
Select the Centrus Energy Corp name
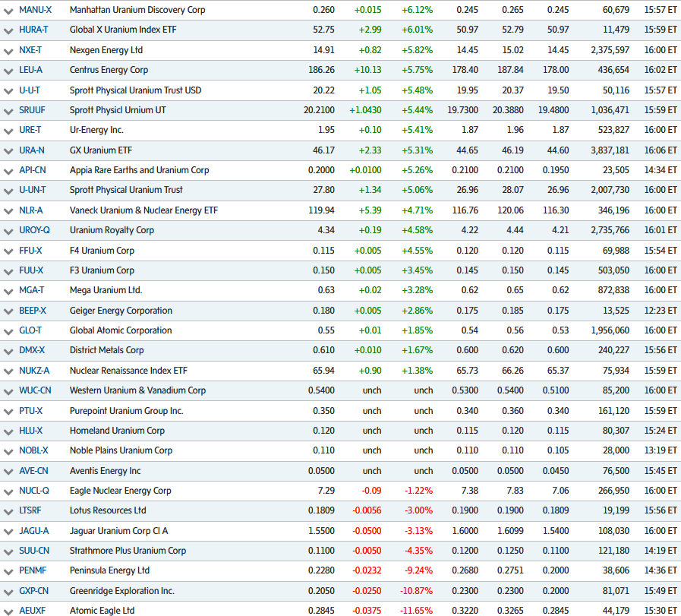click(109, 70)
